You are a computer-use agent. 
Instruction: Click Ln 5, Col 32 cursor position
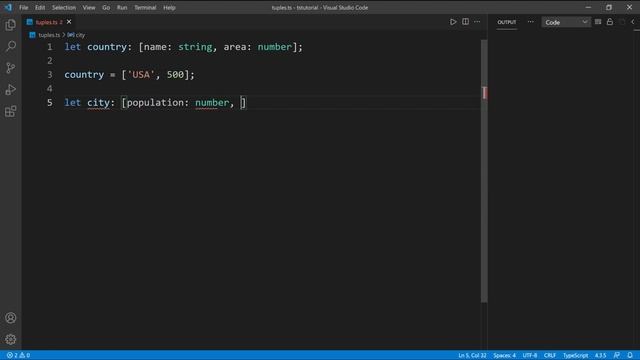coord(472,355)
